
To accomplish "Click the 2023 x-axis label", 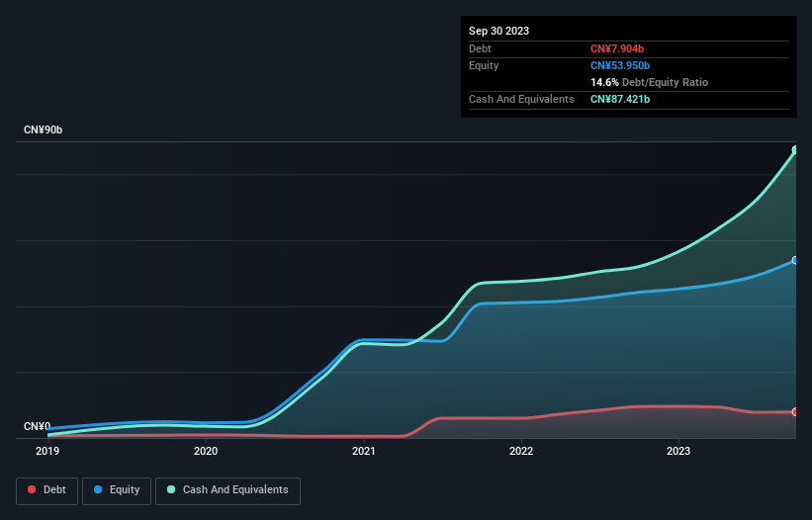I will pos(678,451).
